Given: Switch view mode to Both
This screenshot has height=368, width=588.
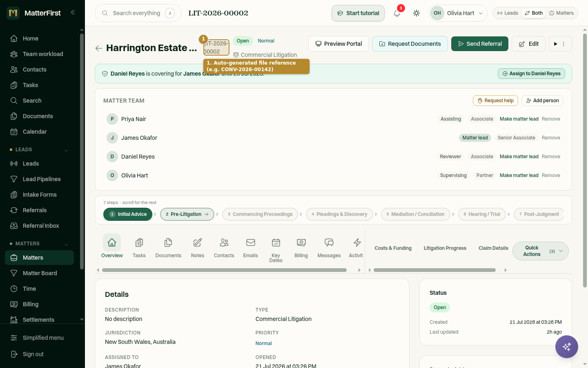Looking at the screenshot, I should (x=534, y=13).
